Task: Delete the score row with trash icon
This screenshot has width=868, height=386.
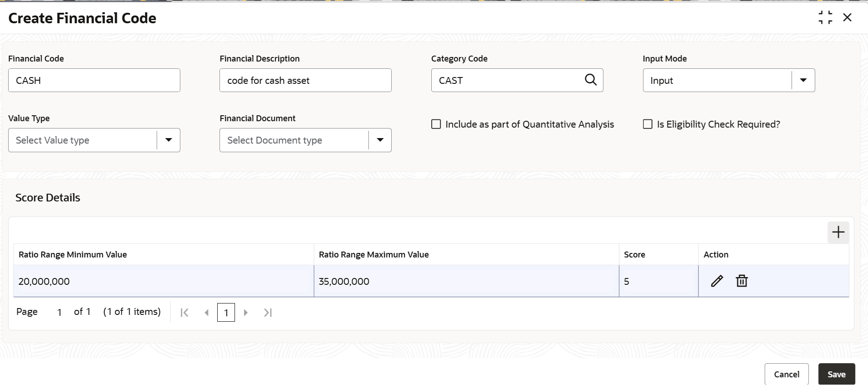Action: point(742,281)
